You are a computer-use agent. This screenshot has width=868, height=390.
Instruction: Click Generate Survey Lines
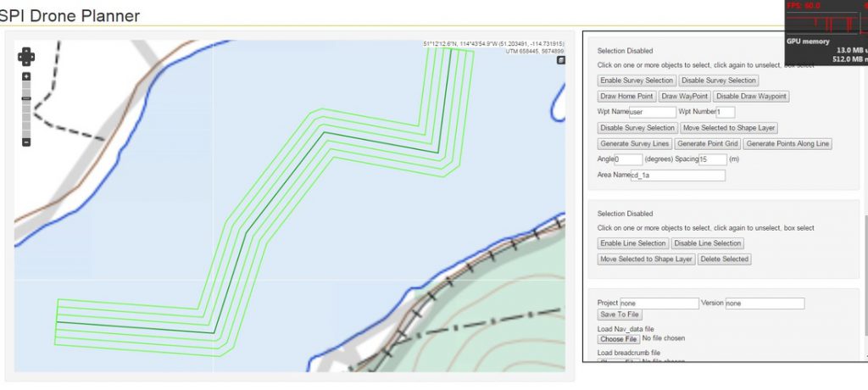[635, 144]
